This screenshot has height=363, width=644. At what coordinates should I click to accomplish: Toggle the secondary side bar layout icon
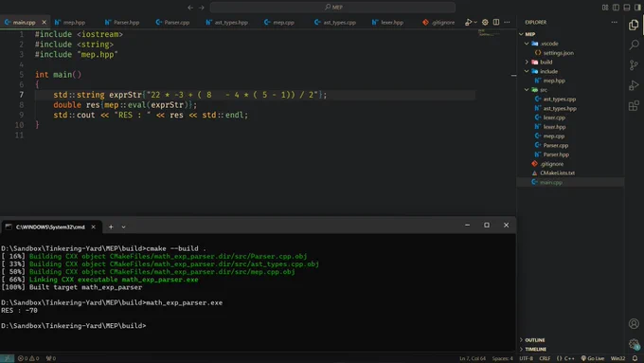637,8
